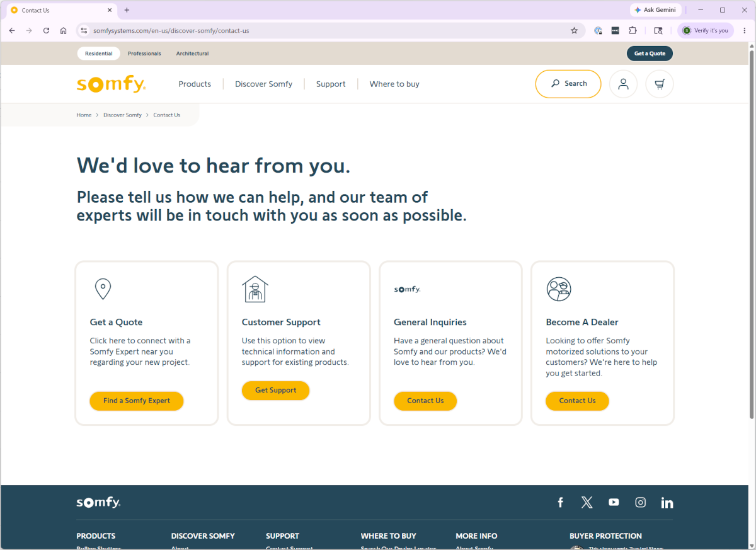Click the Ask Gemini button

click(x=655, y=10)
